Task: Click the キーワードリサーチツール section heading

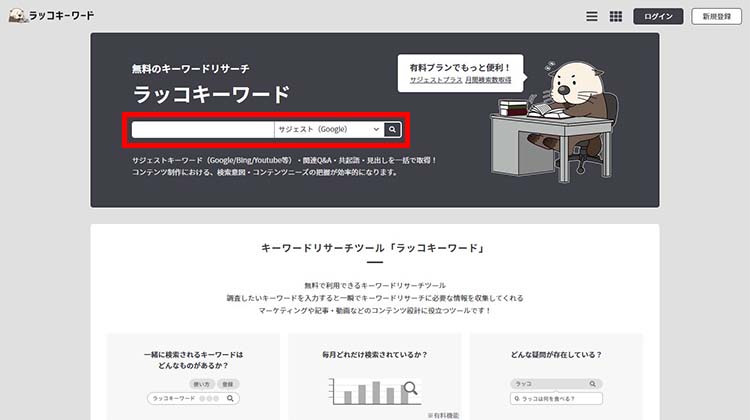Action: tap(375, 248)
